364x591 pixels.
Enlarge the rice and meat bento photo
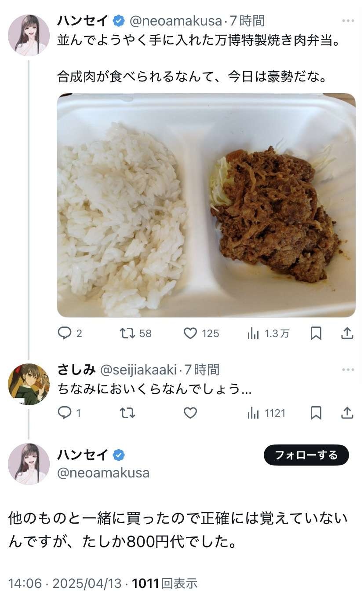click(x=206, y=205)
